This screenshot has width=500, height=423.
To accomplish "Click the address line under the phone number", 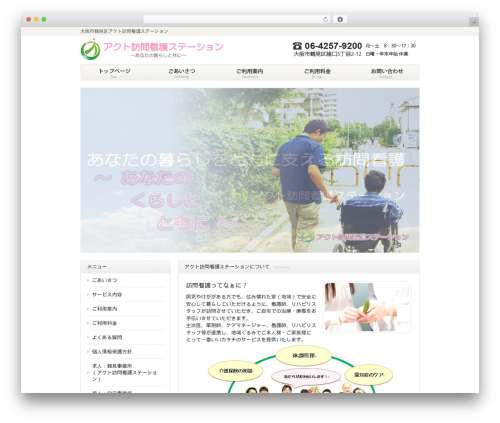I will 327,54.
